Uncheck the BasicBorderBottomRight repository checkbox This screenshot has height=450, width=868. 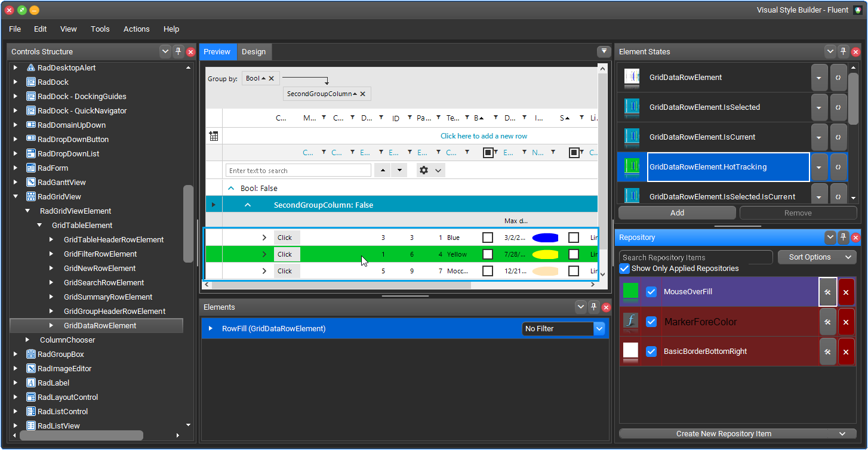651,352
